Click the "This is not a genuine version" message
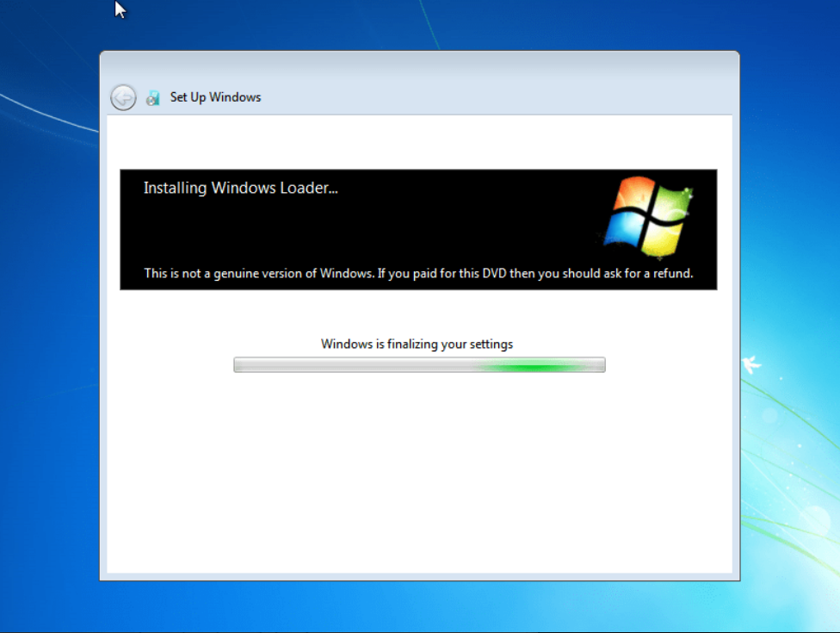Viewport: 840px width, 633px height. [x=418, y=273]
